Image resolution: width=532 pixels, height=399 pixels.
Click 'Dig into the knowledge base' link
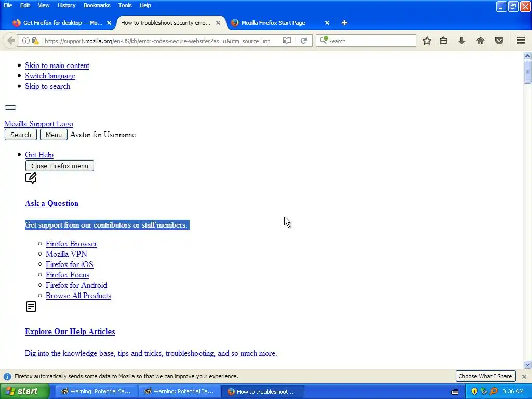(151, 353)
